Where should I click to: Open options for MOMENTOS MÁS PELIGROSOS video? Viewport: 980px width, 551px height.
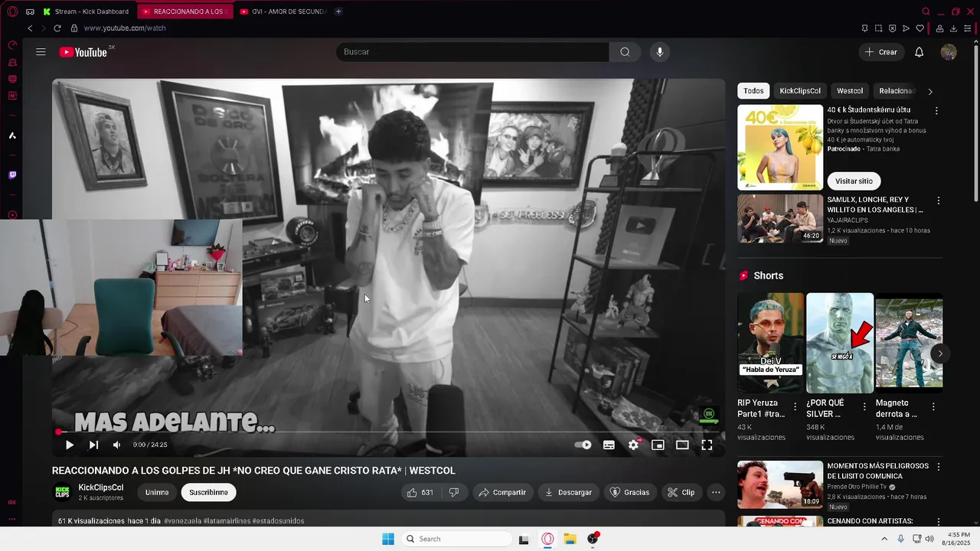click(x=938, y=466)
